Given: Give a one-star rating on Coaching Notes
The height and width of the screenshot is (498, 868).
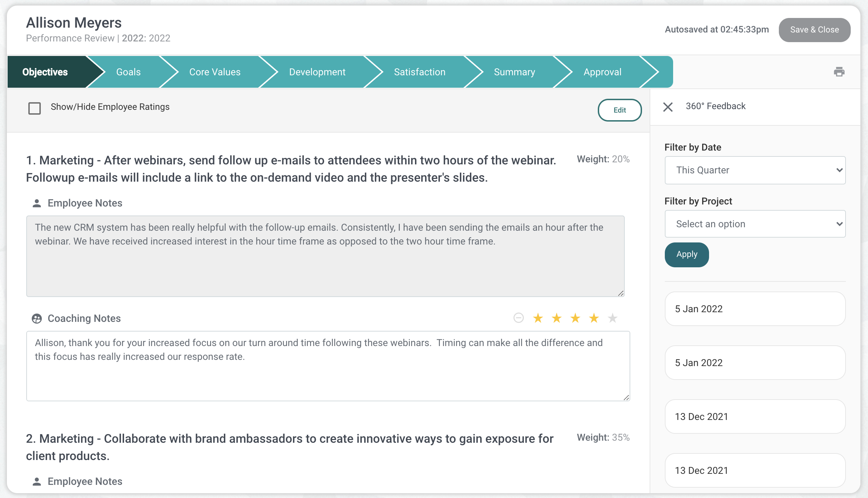Looking at the screenshot, I should tap(538, 318).
